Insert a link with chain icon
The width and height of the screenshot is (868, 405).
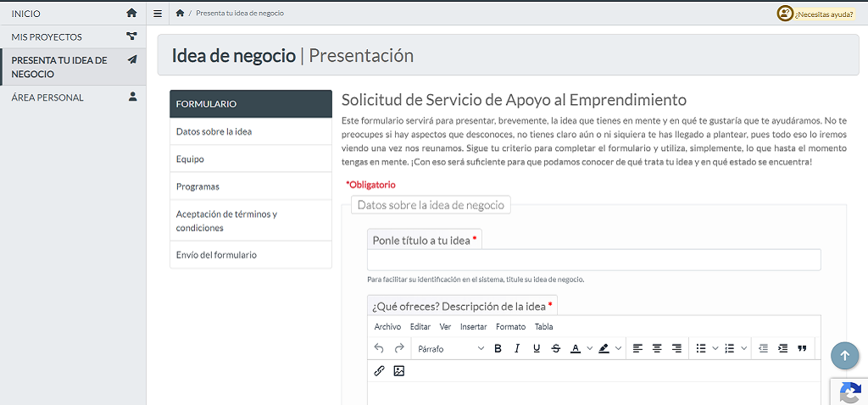point(379,371)
